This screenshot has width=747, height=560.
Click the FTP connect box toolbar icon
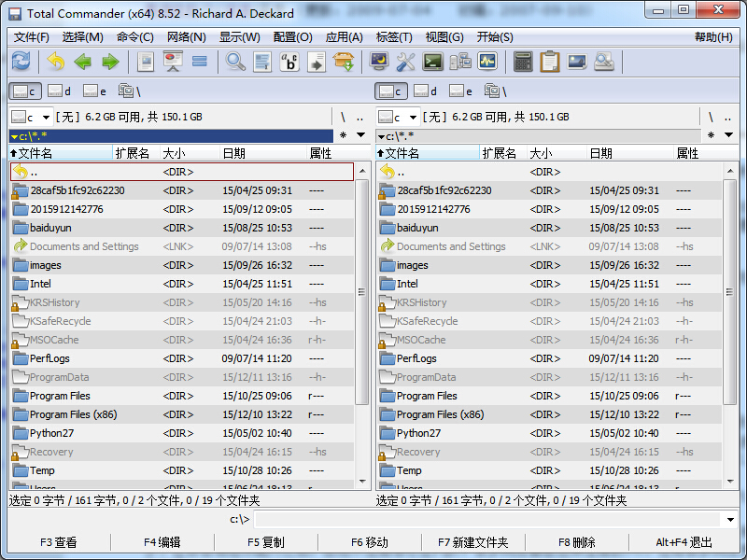[x=343, y=61]
